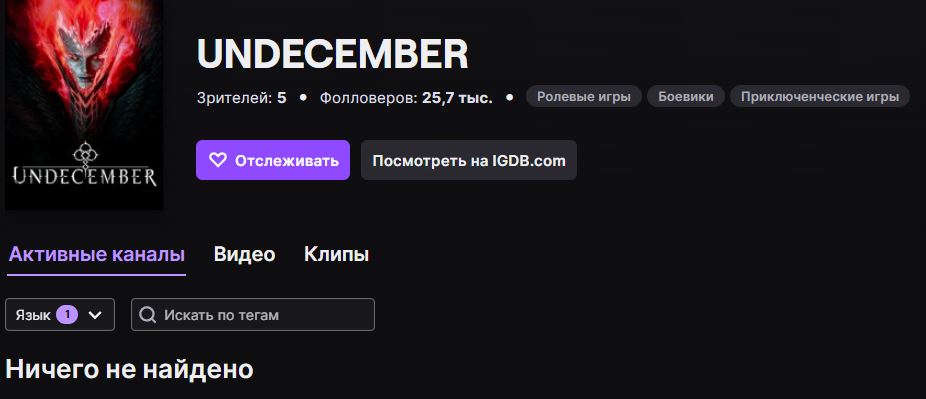Open the Боевики tag
Image resolution: width=926 pixels, height=399 pixels.
coord(686,96)
